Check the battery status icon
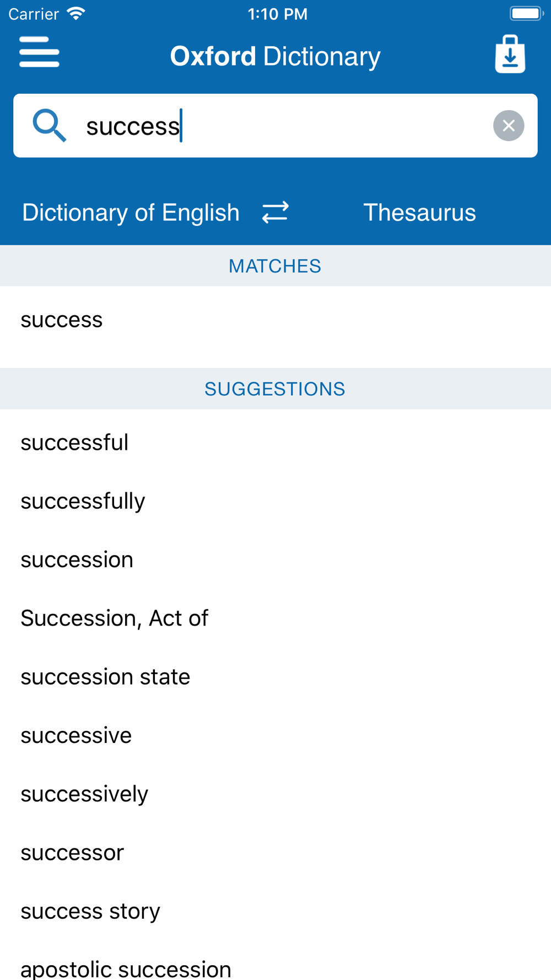Viewport: 551px width, 980px height. tap(527, 13)
